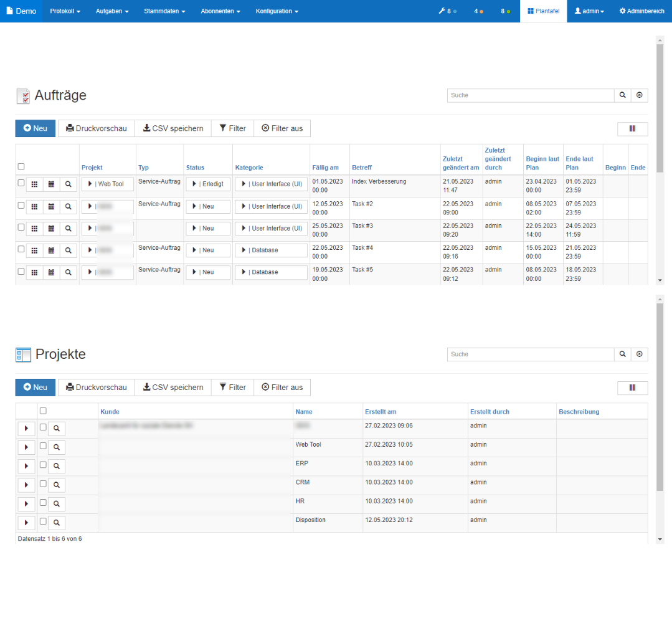Open Database category dropdown for Task #4
This screenshot has height=623, width=672.
coord(272,250)
